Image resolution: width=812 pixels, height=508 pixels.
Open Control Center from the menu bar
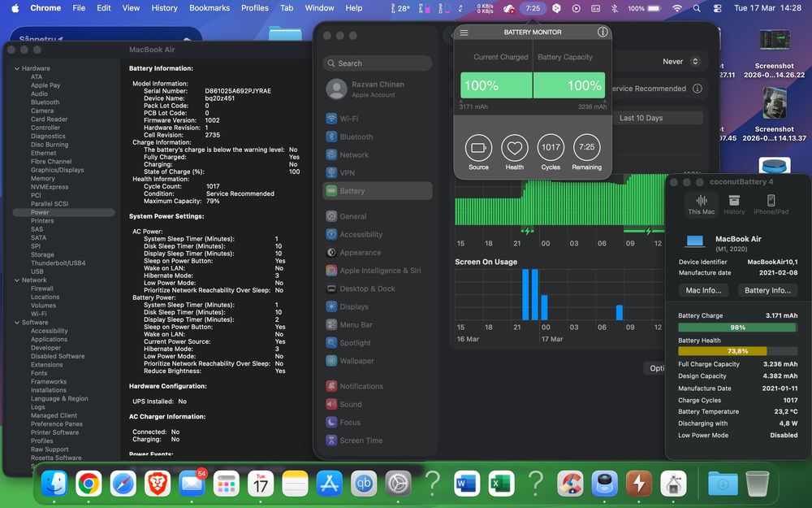pos(717,8)
